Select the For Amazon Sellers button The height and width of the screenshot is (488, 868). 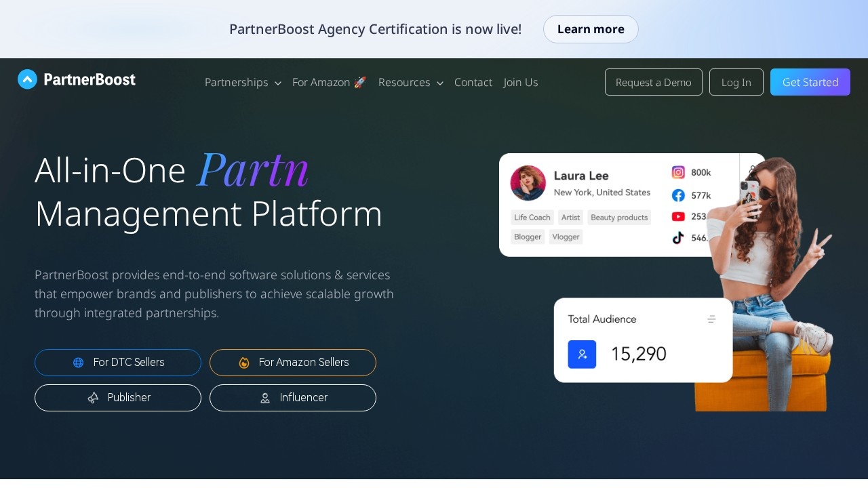pyautogui.click(x=293, y=363)
